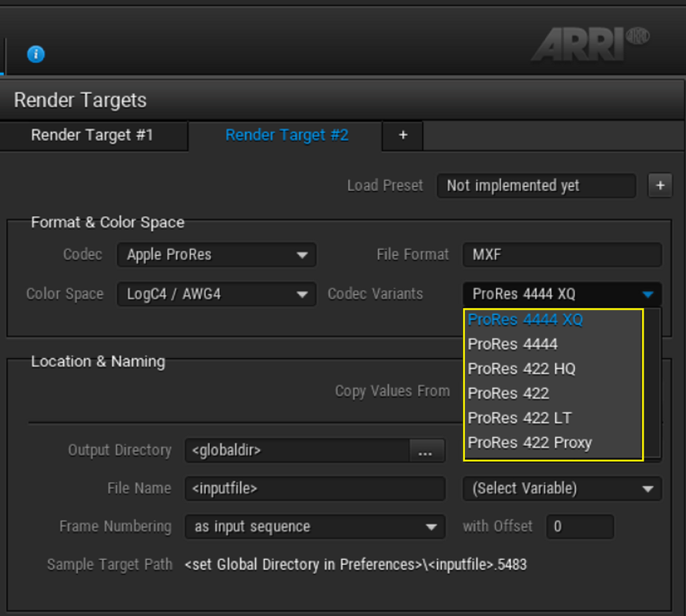686x616 pixels.
Task: Open the Select Variable dropdown
Action: pyautogui.click(x=562, y=488)
